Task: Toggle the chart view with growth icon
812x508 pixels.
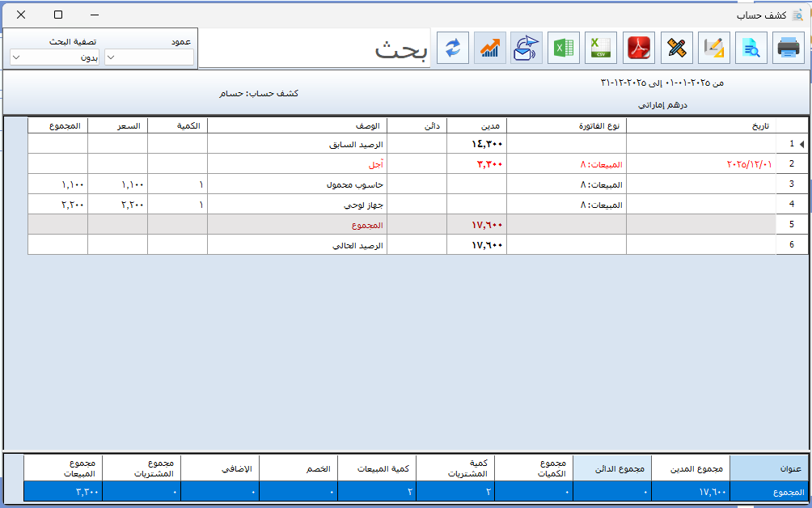Action: coord(489,48)
